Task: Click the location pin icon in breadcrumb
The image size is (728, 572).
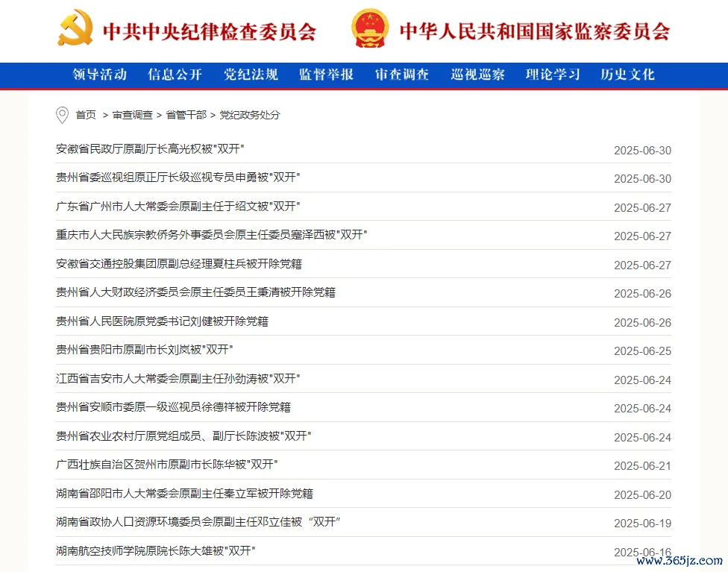Action: point(62,115)
